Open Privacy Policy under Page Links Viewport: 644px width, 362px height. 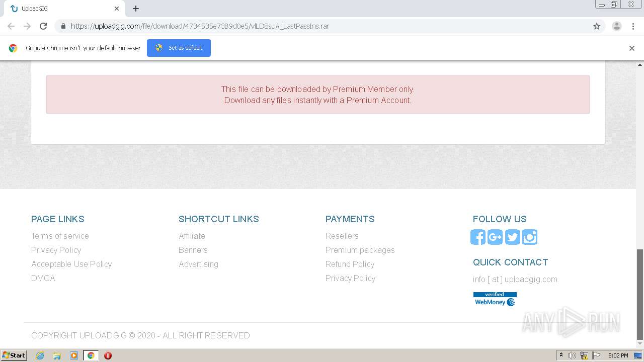[56, 250]
